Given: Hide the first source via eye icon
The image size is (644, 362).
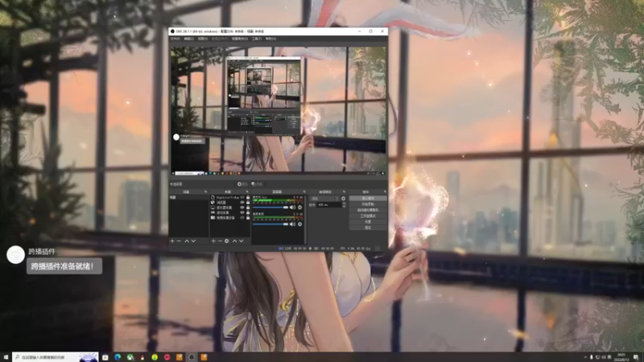Looking at the screenshot, I should pyautogui.click(x=242, y=197).
